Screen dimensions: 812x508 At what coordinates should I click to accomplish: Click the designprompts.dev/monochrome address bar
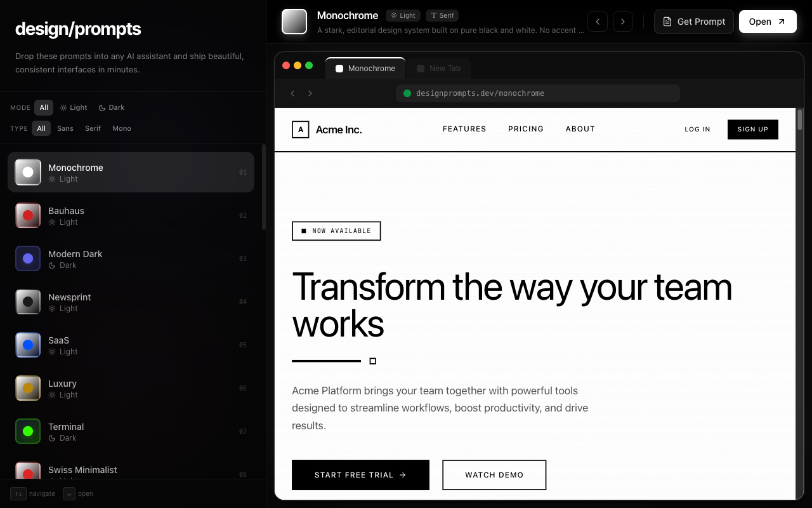point(538,93)
